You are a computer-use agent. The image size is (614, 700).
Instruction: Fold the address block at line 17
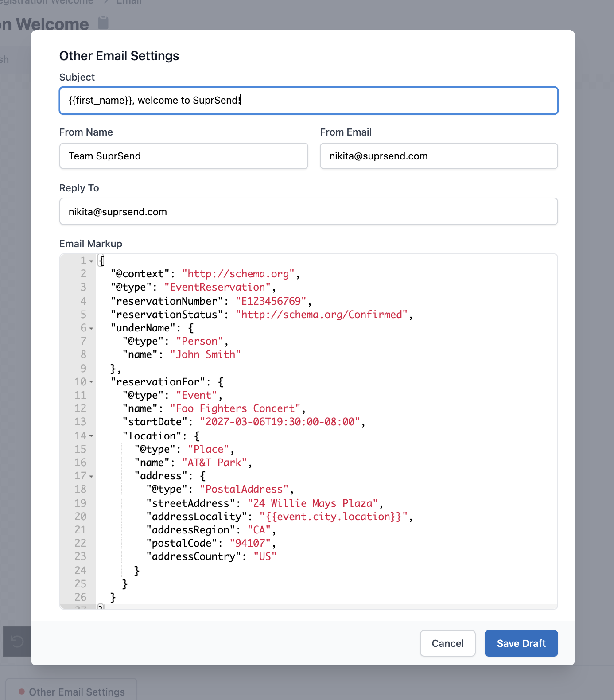point(91,476)
